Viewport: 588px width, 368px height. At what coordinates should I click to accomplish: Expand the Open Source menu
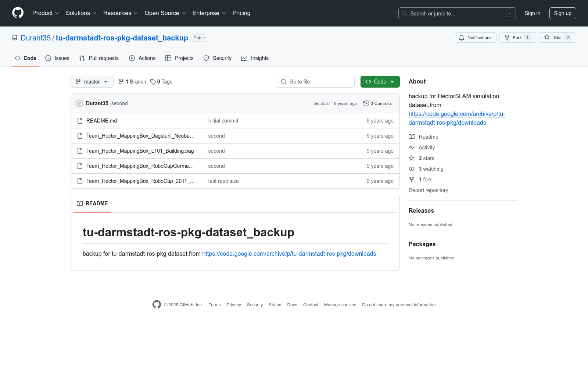pyautogui.click(x=165, y=13)
